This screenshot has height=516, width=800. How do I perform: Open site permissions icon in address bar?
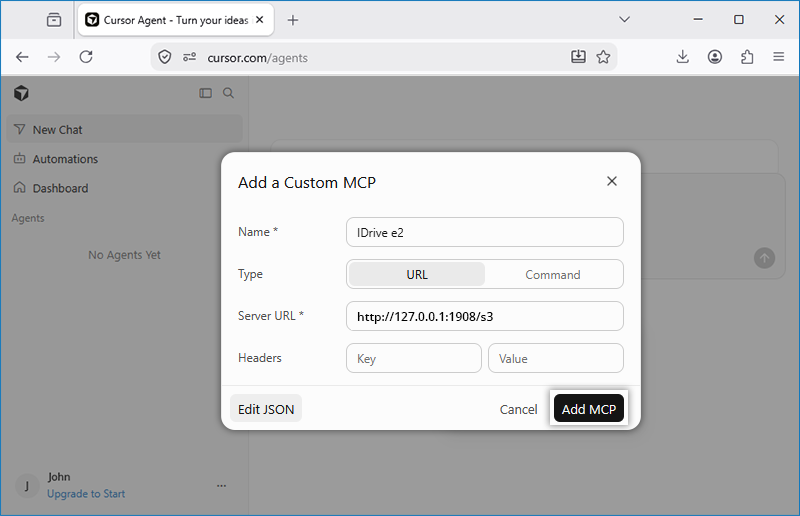click(x=189, y=57)
